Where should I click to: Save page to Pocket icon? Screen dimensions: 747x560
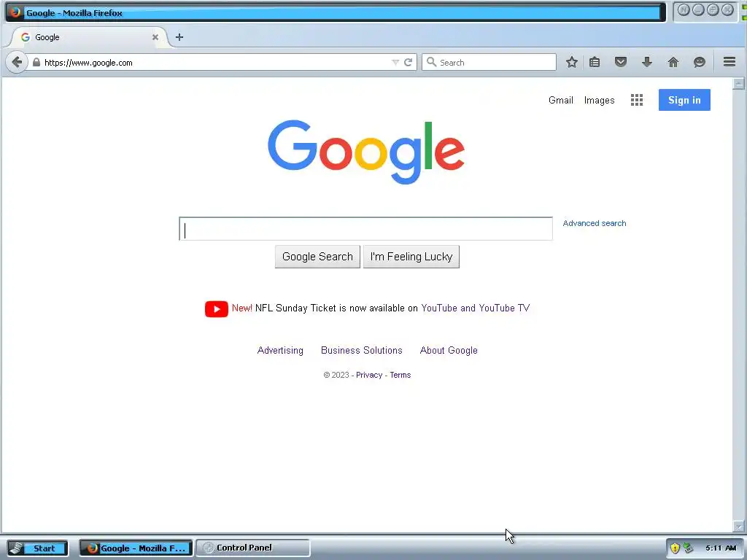620,62
